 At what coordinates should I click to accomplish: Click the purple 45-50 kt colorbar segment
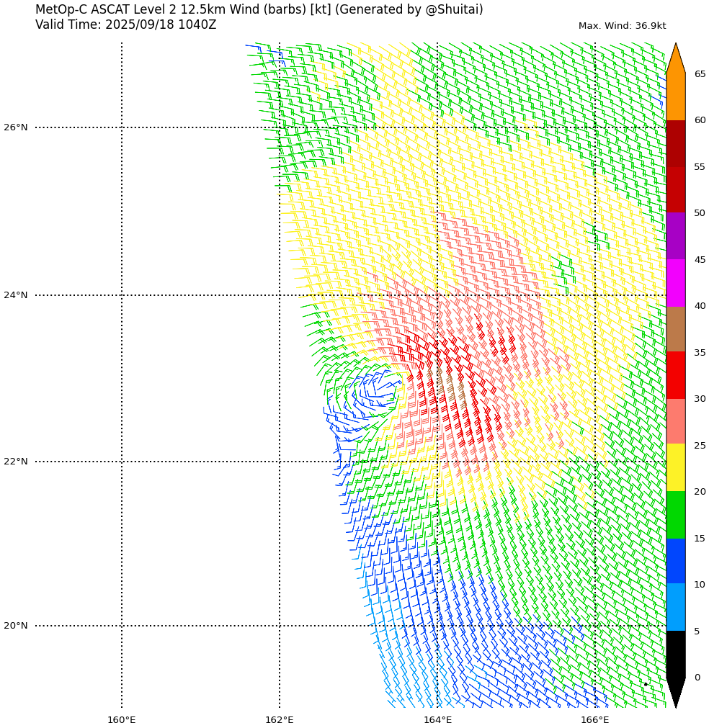coord(676,236)
